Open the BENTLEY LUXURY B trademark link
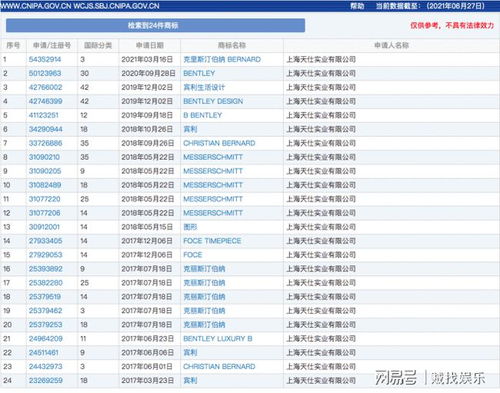500x393 pixels. pyautogui.click(x=218, y=339)
